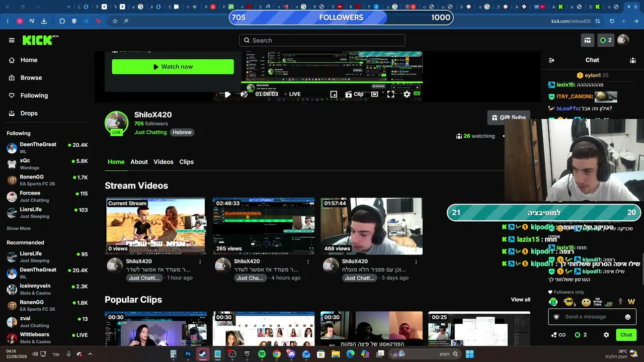644x362 pixels.
Task: Jump to LIVE in the stream
Action: tap(292, 94)
